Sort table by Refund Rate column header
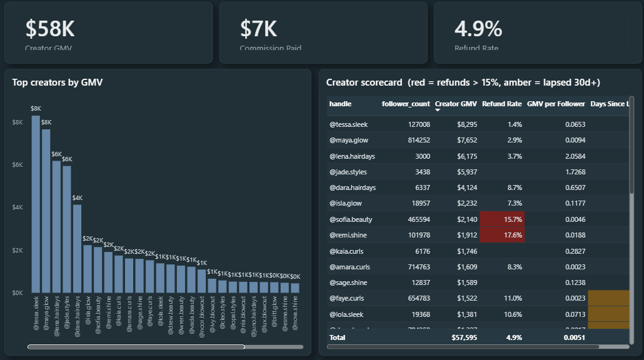This screenshot has height=360, width=644. tap(501, 104)
